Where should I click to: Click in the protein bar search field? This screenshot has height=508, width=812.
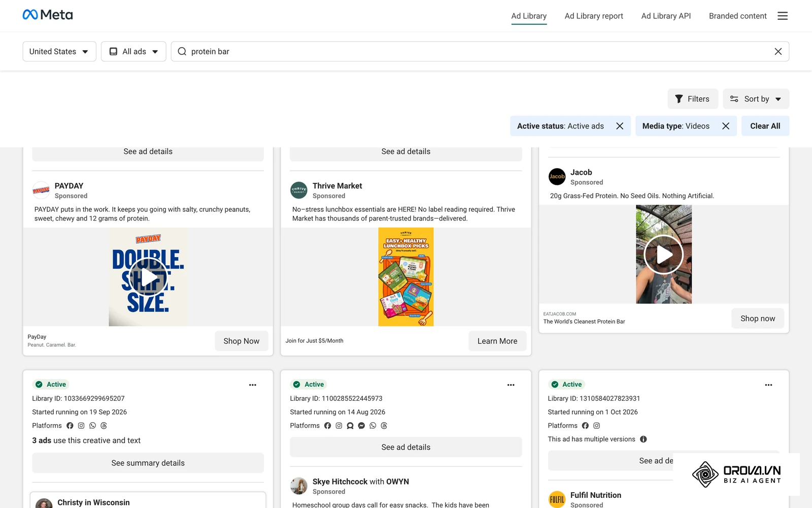click(480, 51)
